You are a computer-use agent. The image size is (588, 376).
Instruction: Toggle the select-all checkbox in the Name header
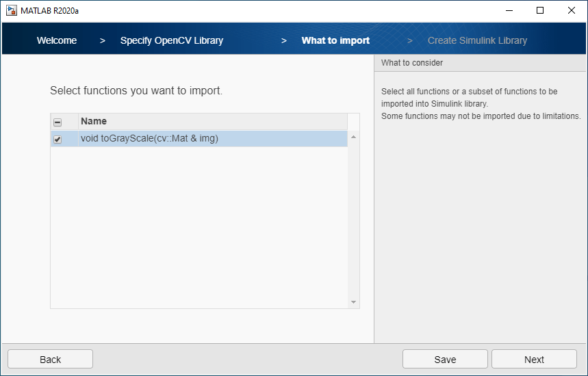(x=57, y=122)
